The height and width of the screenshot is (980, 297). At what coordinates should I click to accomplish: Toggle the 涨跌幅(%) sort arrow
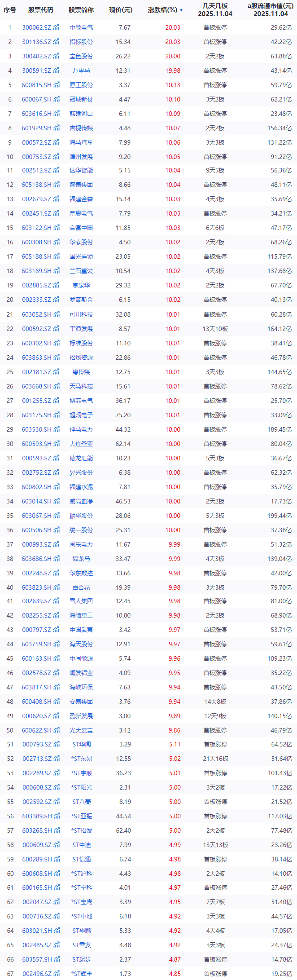tap(181, 10)
